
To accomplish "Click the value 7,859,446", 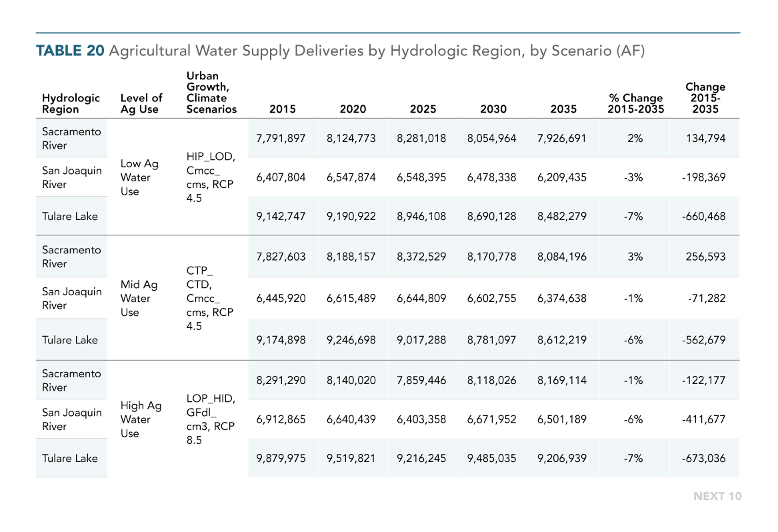I will (x=421, y=381).
